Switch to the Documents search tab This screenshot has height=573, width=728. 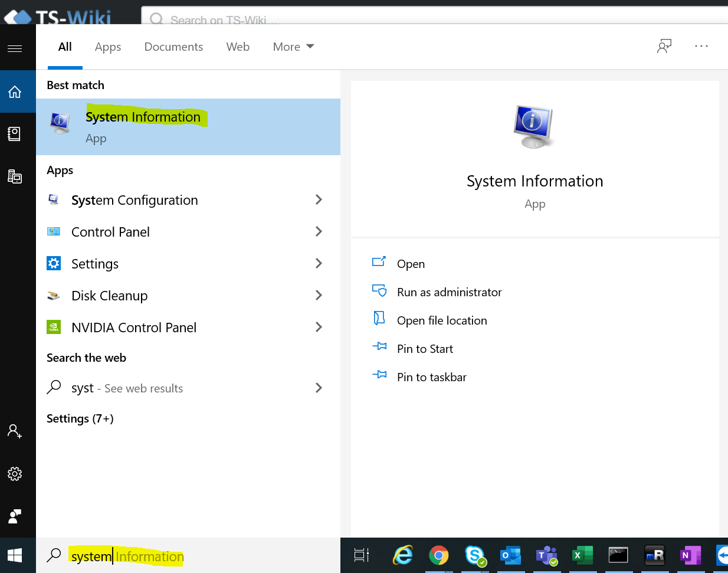173,47
